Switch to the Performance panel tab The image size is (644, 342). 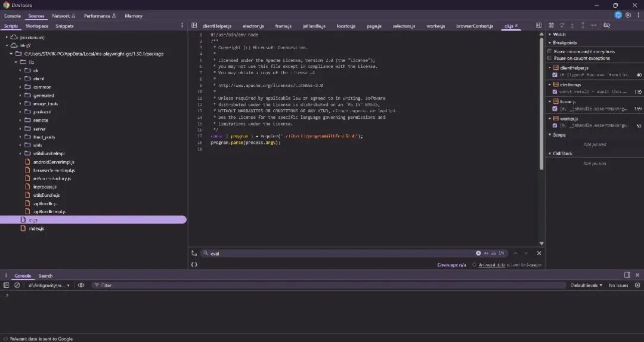click(x=100, y=16)
